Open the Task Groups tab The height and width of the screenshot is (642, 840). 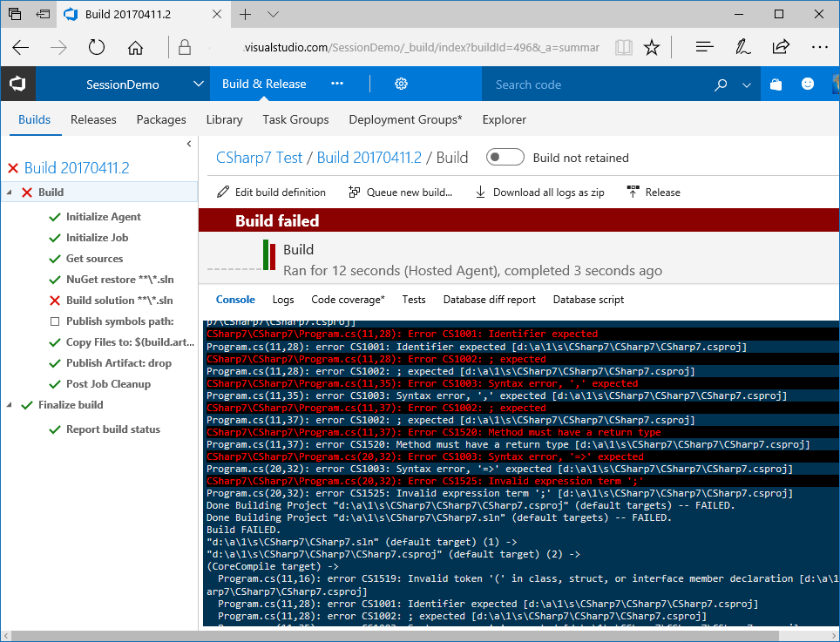295,119
